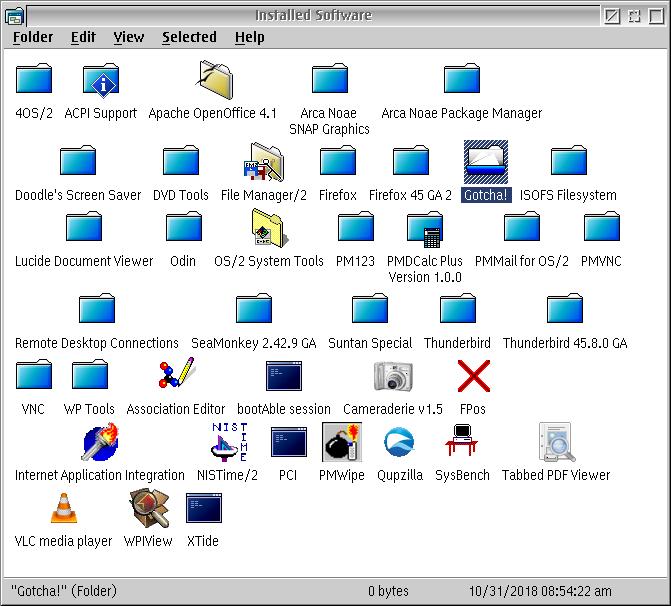671x606 pixels.
Task: Select the SysBench icon
Action: click(x=461, y=440)
